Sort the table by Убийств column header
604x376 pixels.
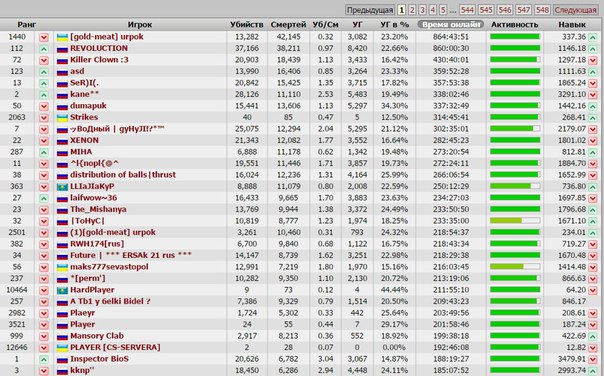(x=247, y=24)
